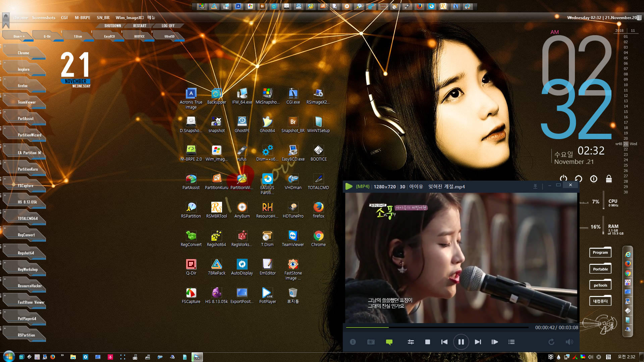Image resolution: width=644 pixels, height=362 pixels.
Task: Toggle subtitles speech-bubble icon in PotPlayer
Action: point(389,342)
